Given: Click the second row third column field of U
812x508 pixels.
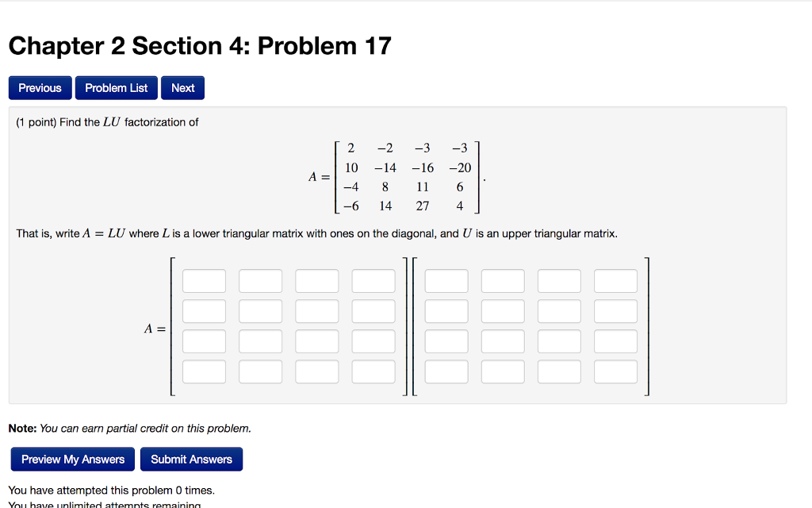Looking at the screenshot, I should tap(558, 310).
